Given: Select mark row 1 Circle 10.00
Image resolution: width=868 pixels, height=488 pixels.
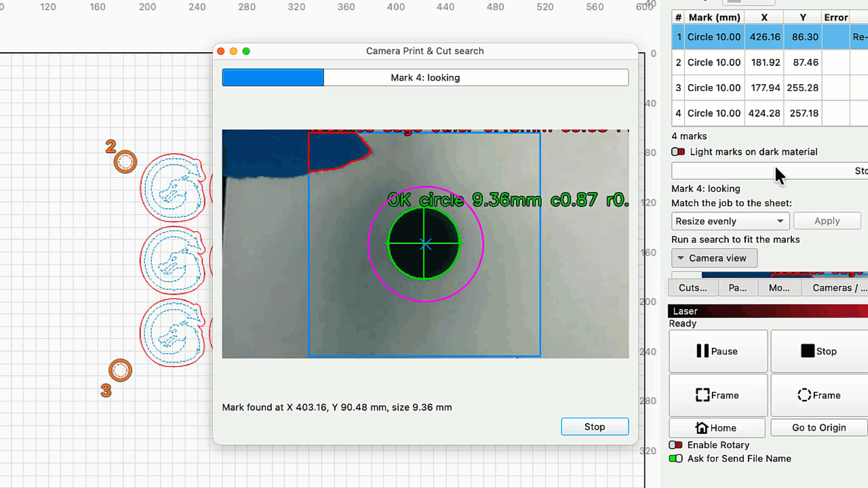Looking at the screenshot, I should pos(714,37).
